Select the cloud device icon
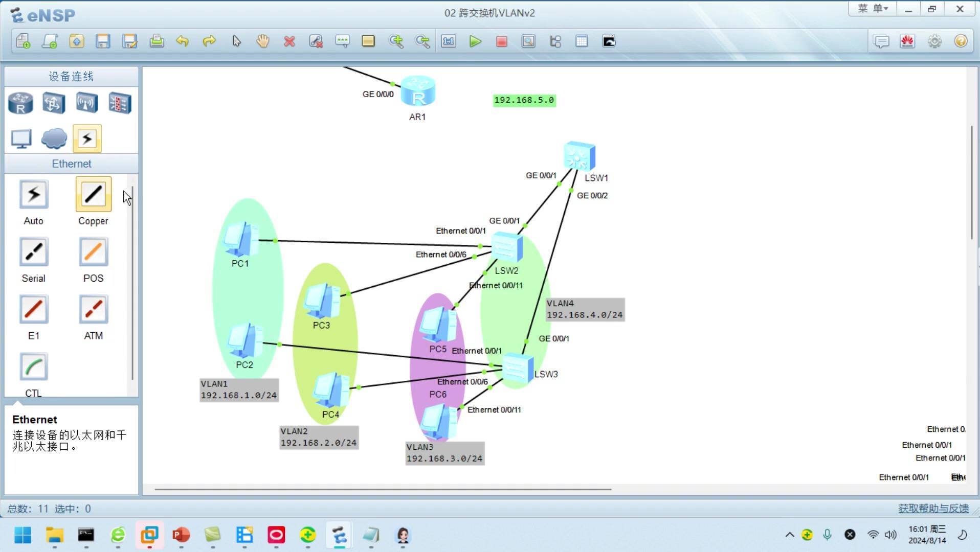 [x=53, y=139]
